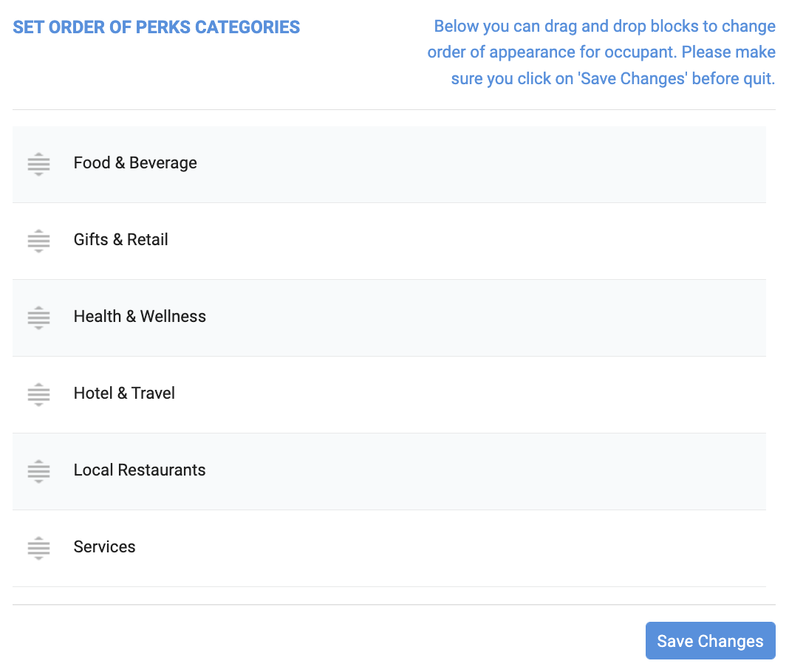Image resolution: width=789 pixels, height=672 pixels.
Task: Click empty right side of Food & Beverage row
Action: pos(517,163)
